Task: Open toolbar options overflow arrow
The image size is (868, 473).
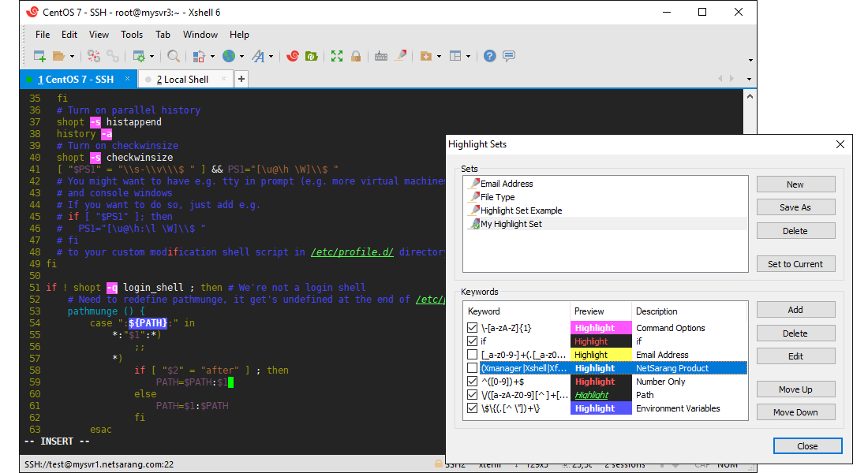Action: [x=750, y=60]
